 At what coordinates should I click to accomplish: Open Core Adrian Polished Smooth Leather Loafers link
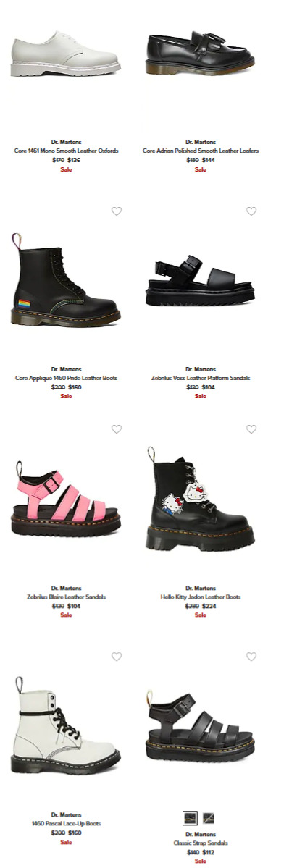pyautogui.click(x=201, y=151)
